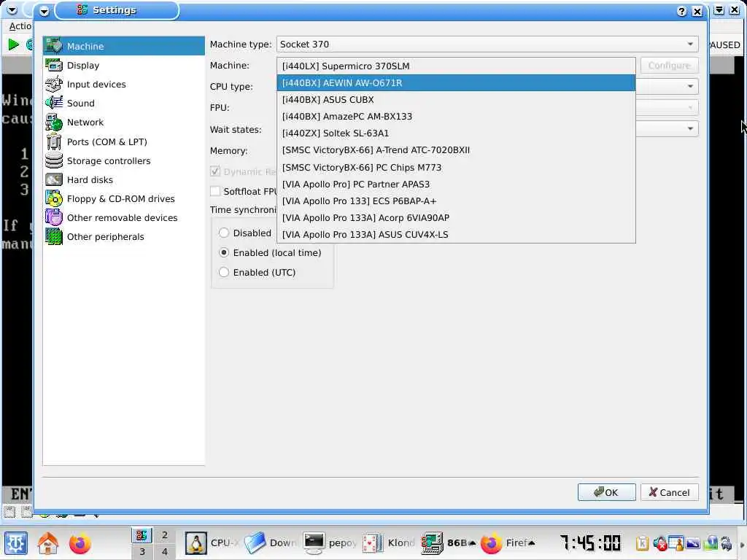
Task: Open the Klipper clipboard tray icon
Action: [642, 543]
